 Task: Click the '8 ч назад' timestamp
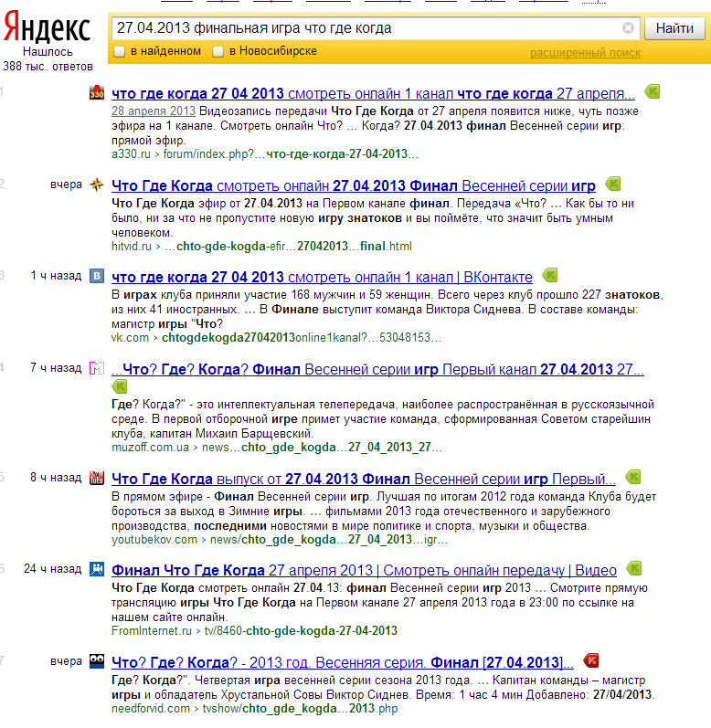tap(56, 478)
